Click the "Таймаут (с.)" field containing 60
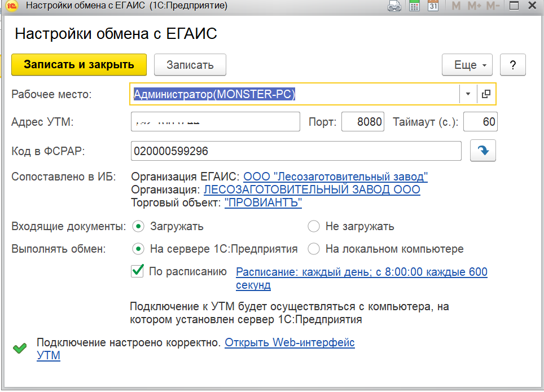Screen dimensions: 544x392 click(480, 122)
